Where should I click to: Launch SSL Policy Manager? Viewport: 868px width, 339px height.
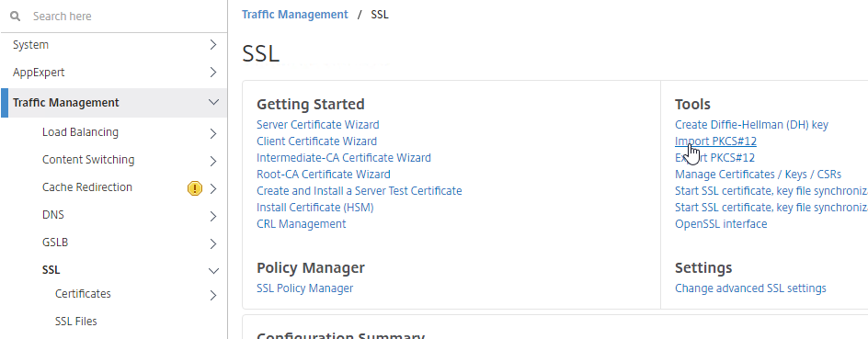(304, 288)
